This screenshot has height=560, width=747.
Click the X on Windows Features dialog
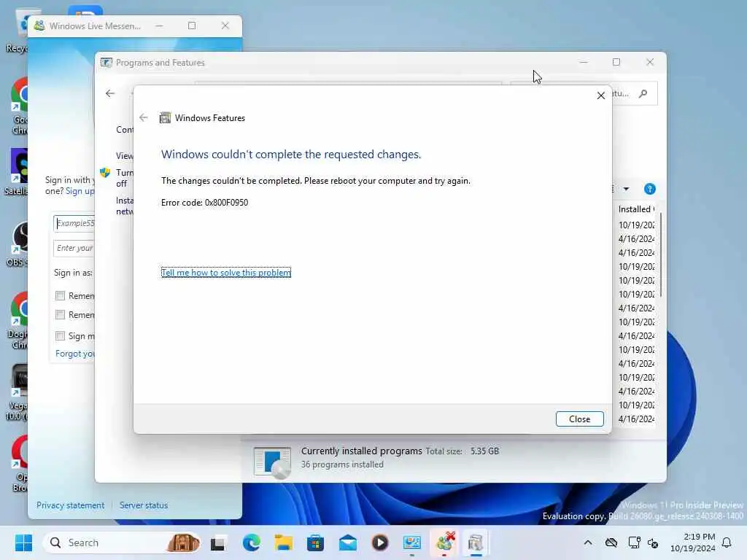601,96
